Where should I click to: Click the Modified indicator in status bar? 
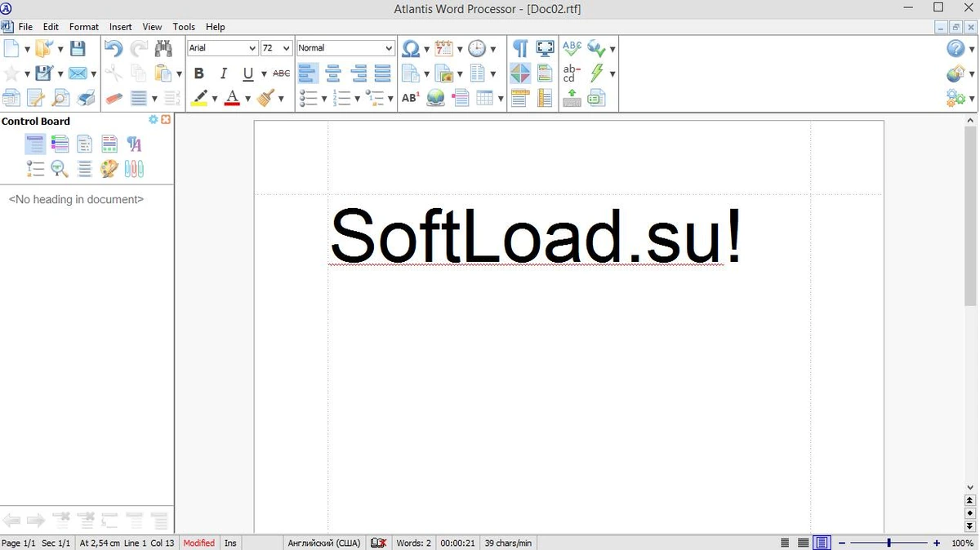click(199, 543)
